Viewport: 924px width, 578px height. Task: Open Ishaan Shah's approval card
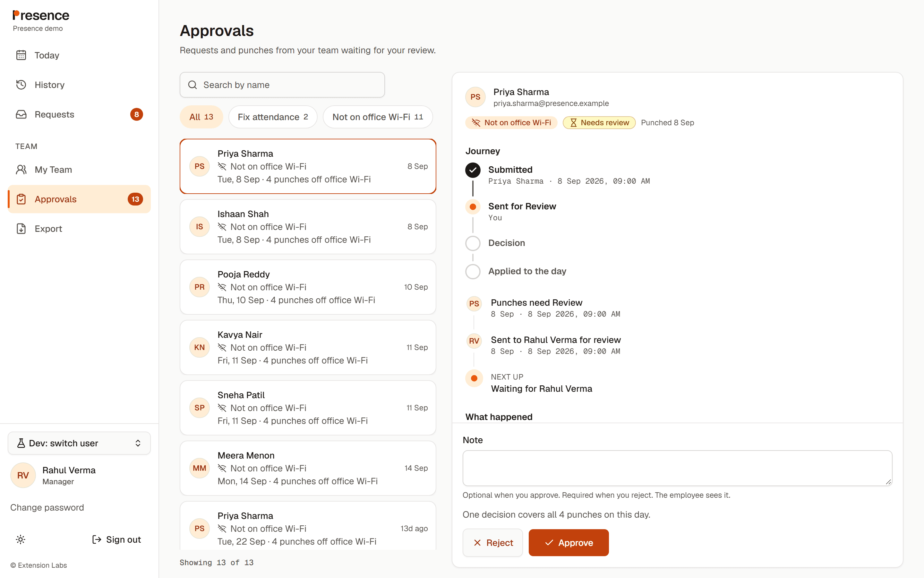pos(308,227)
